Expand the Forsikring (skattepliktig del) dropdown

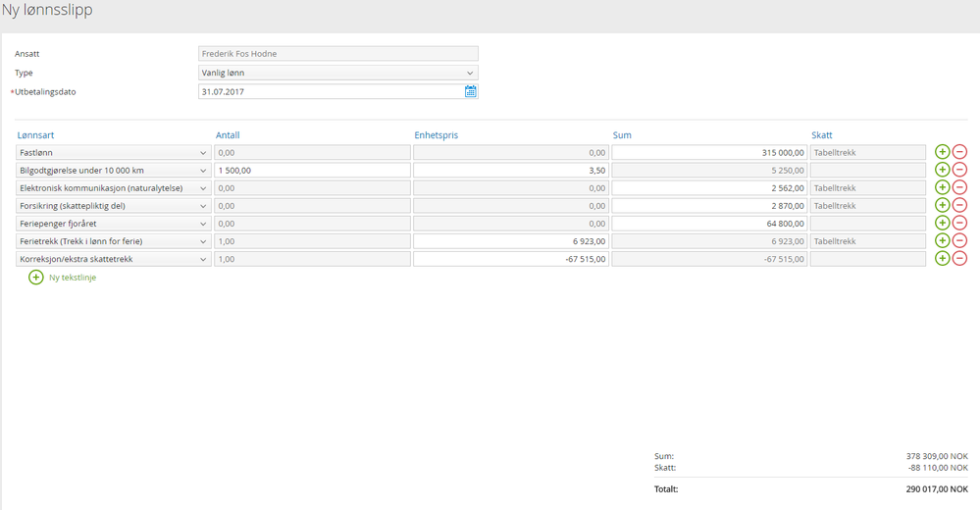tap(113, 206)
